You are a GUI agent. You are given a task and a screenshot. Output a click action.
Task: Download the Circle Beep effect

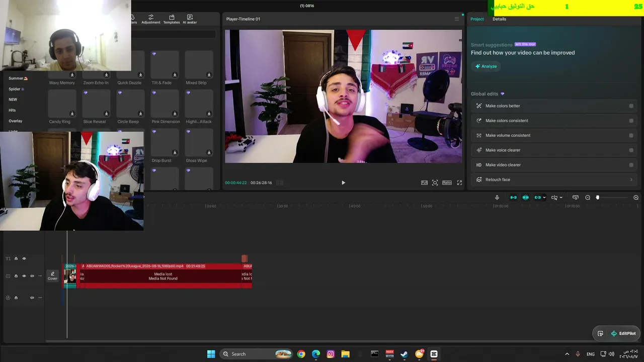(140, 114)
